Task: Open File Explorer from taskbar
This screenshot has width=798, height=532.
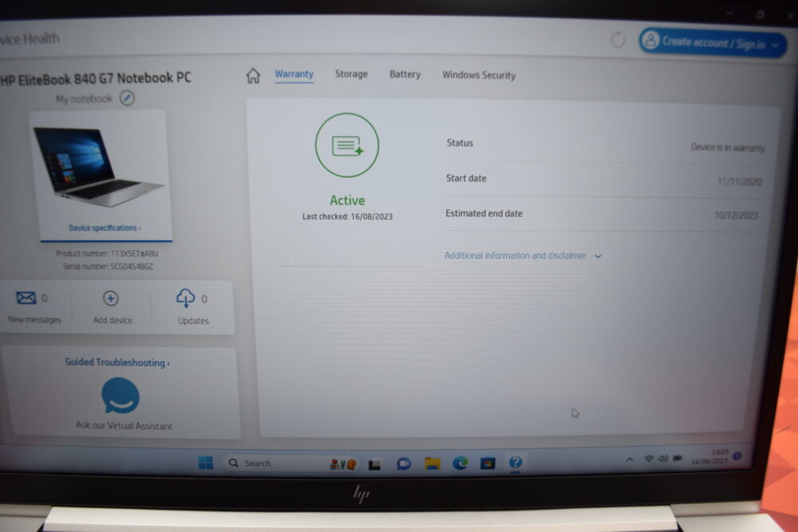Action: point(432,463)
